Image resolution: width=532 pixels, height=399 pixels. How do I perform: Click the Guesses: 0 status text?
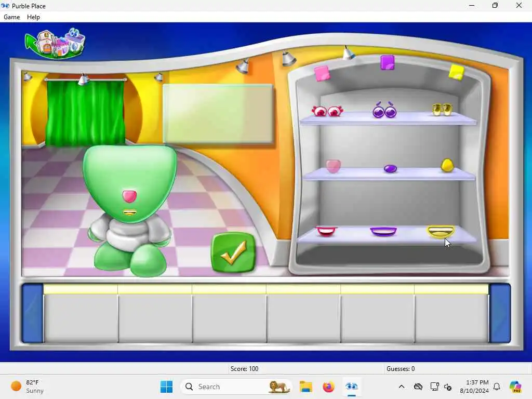(x=401, y=369)
